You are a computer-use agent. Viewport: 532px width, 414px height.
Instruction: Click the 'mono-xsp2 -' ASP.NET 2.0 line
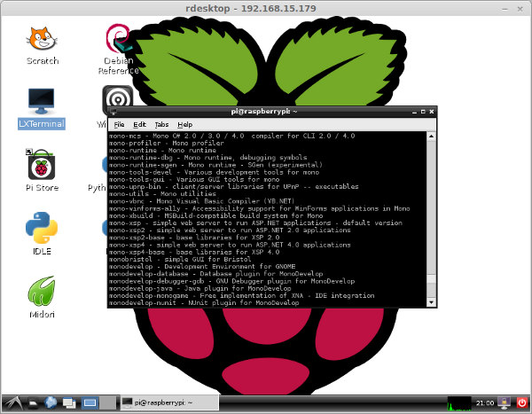tap(230, 230)
